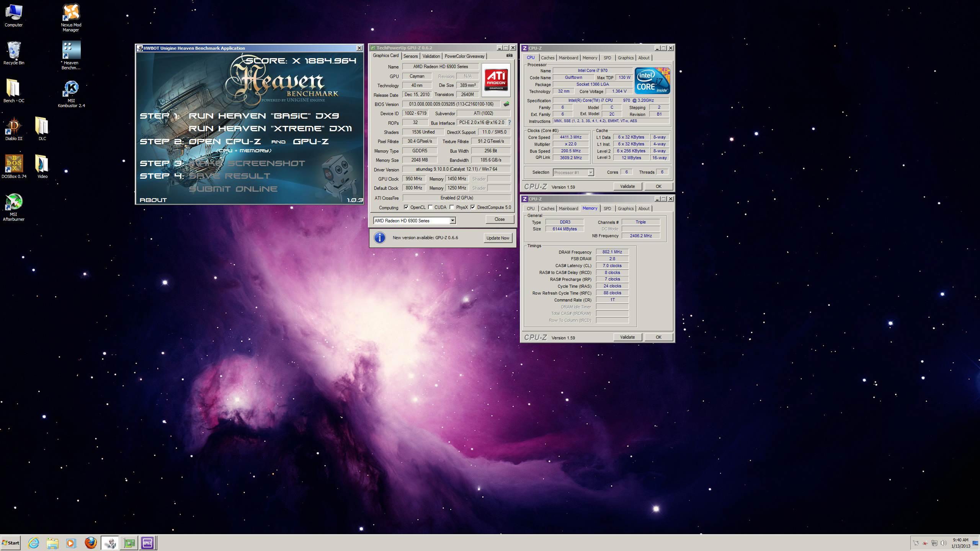
Task: Click the taskbar clock showing 9:40 AM
Action: 960,543
